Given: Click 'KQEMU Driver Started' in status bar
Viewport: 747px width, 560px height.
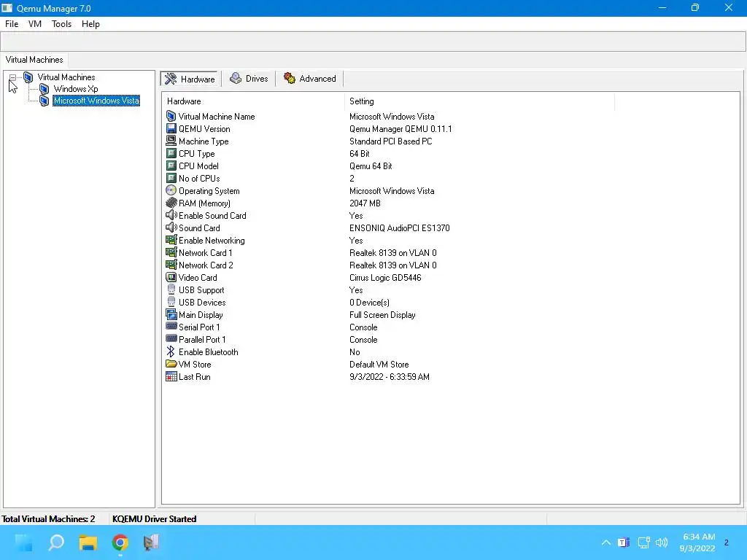Looking at the screenshot, I should 155,518.
